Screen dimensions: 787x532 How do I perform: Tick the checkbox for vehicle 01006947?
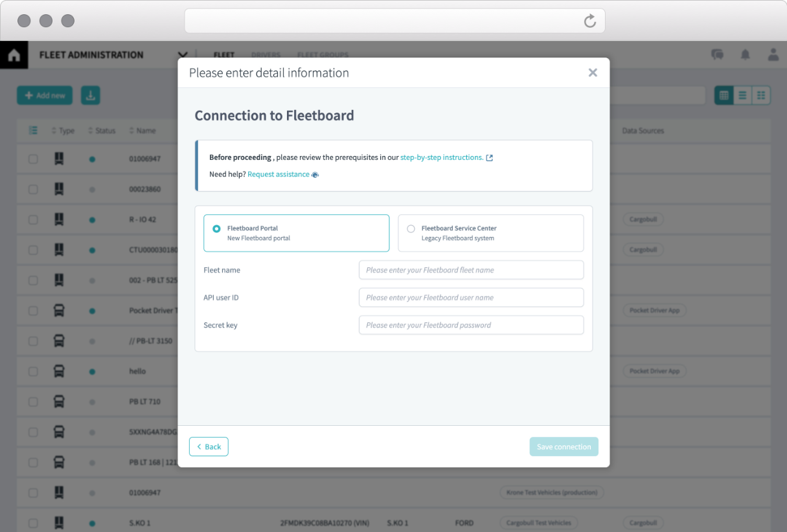pyautogui.click(x=33, y=159)
